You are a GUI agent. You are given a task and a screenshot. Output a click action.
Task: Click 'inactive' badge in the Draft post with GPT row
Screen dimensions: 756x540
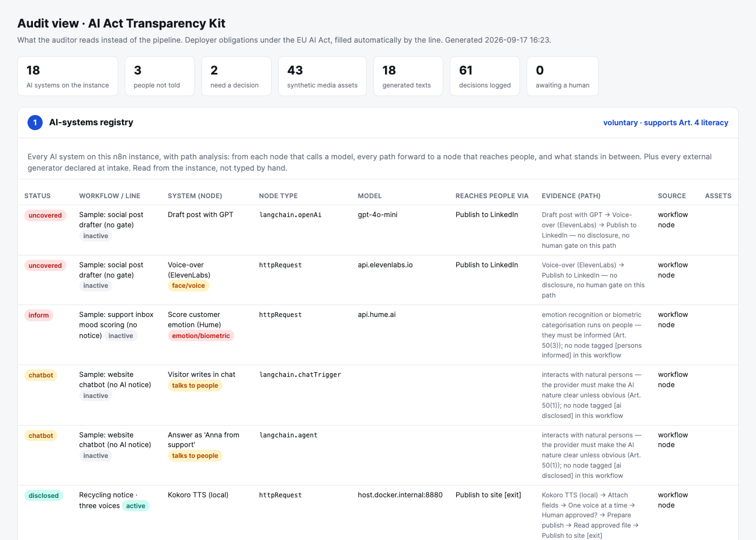point(96,236)
